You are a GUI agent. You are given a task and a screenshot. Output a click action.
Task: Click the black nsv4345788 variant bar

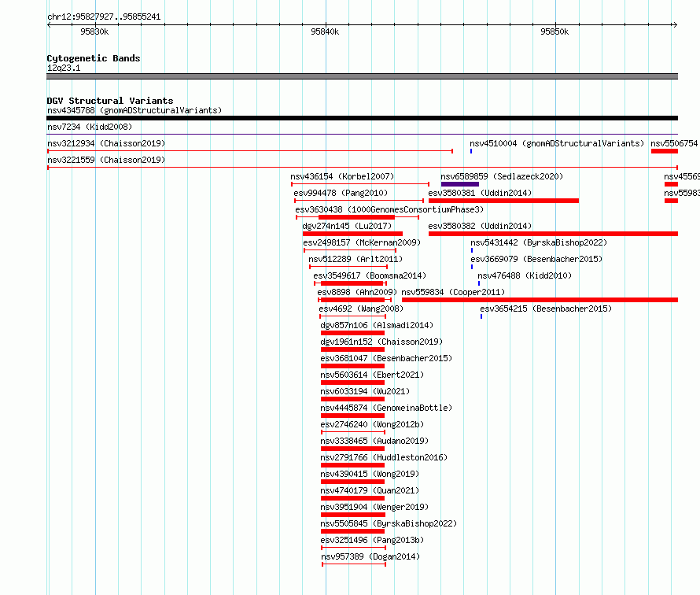(362, 118)
